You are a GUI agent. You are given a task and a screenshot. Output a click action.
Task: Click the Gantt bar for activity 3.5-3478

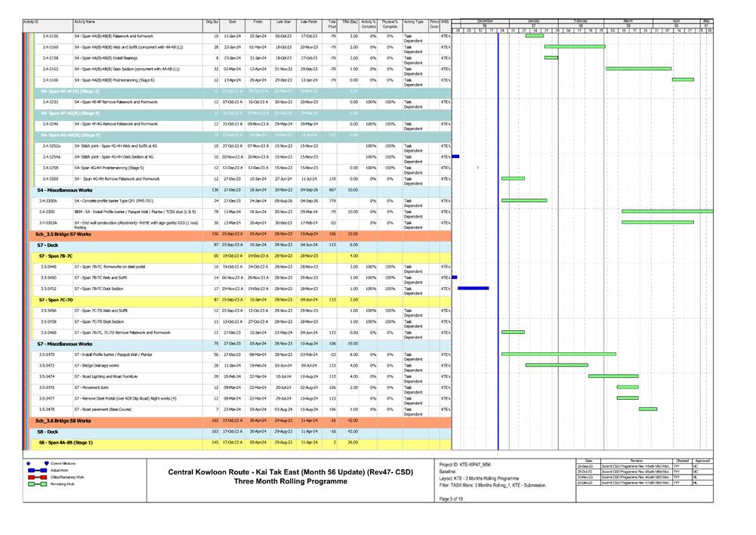coord(647,410)
